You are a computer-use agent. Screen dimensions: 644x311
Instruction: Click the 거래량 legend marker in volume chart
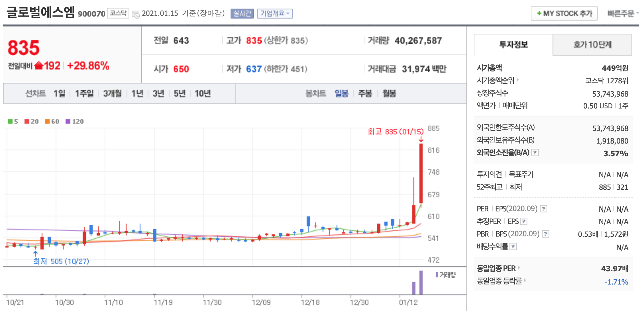pyautogui.click(x=437, y=275)
